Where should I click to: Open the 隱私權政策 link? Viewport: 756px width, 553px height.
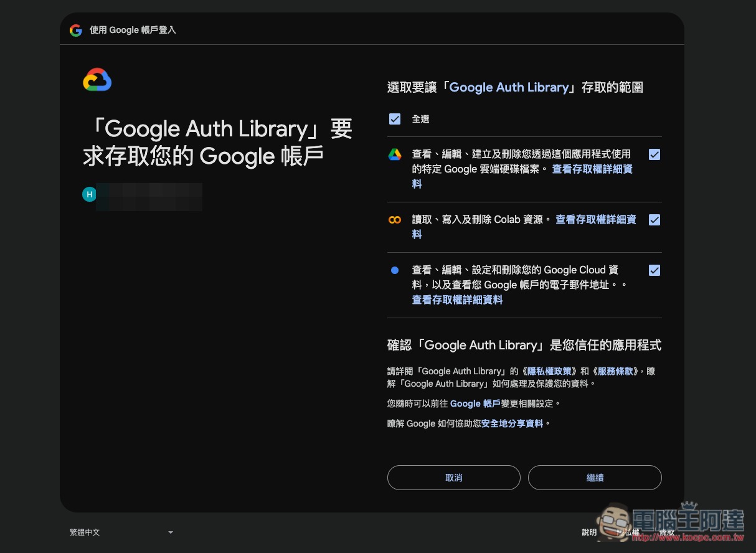[x=548, y=371]
